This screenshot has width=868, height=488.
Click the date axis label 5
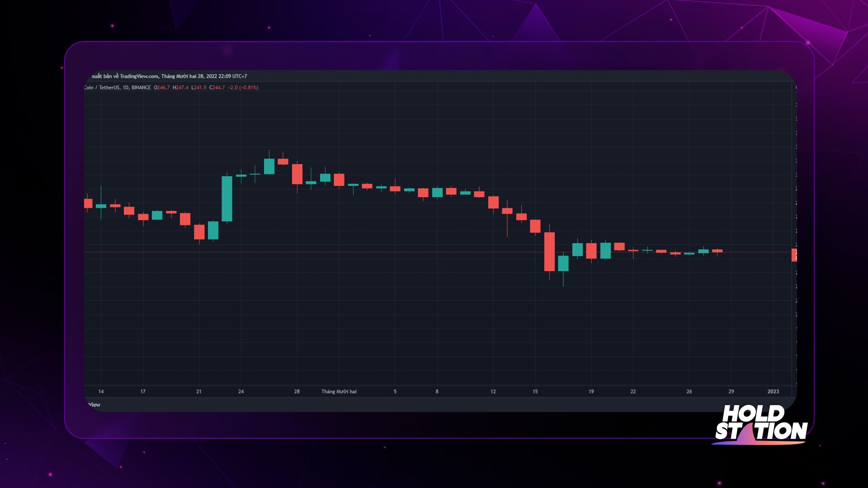[395, 392]
